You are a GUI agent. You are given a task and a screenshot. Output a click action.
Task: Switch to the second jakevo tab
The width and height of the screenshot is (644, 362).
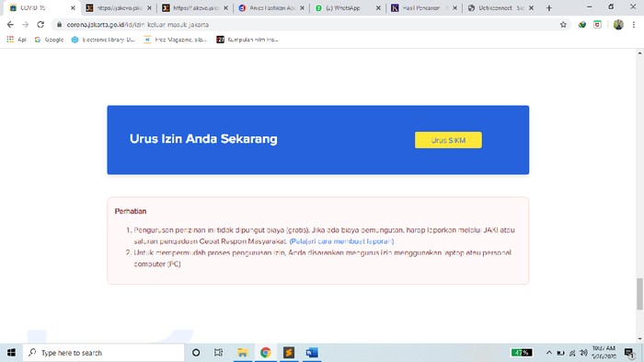[x=195, y=7]
